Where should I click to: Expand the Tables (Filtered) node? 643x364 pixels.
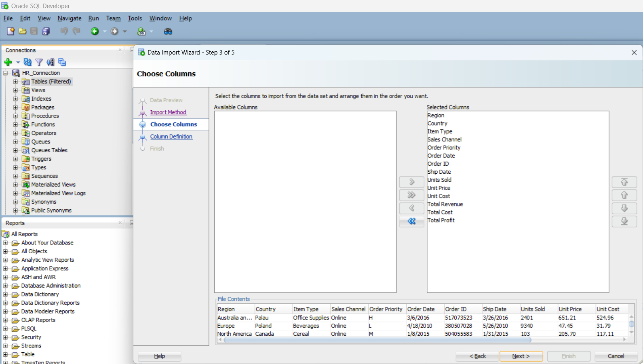(x=15, y=82)
